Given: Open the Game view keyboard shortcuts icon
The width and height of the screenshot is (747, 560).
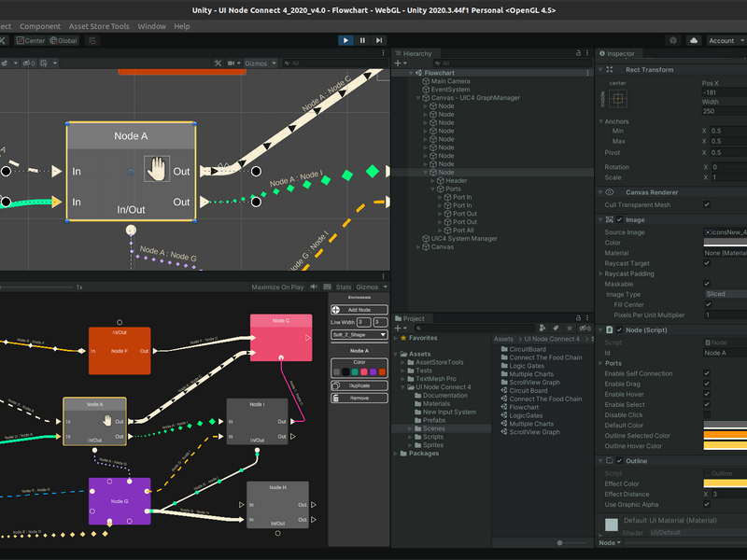Looking at the screenshot, I should pyautogui.click(x=328, y=287).
